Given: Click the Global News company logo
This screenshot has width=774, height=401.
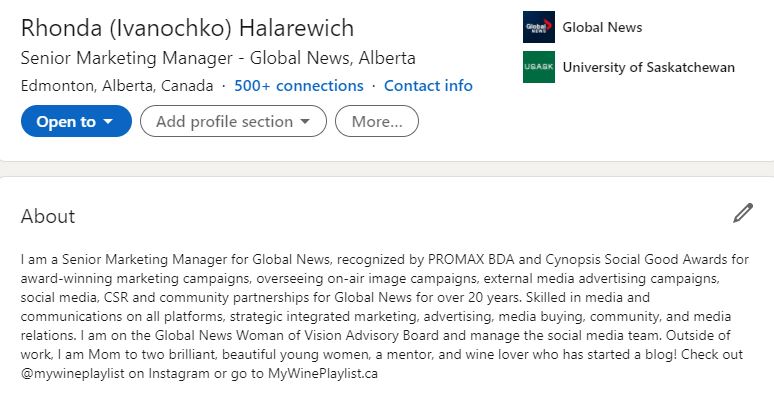Looking at the screenshot, I should coord(538,27).
